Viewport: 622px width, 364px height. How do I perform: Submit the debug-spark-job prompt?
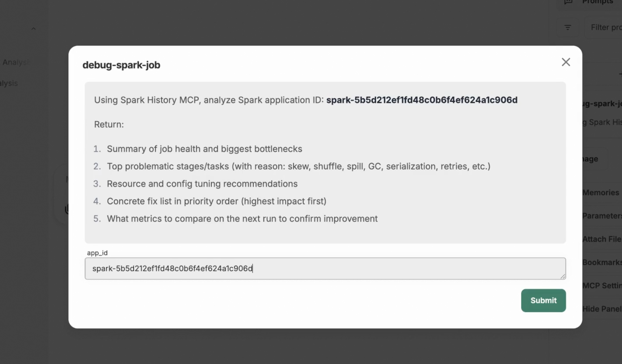click(543, 300)
